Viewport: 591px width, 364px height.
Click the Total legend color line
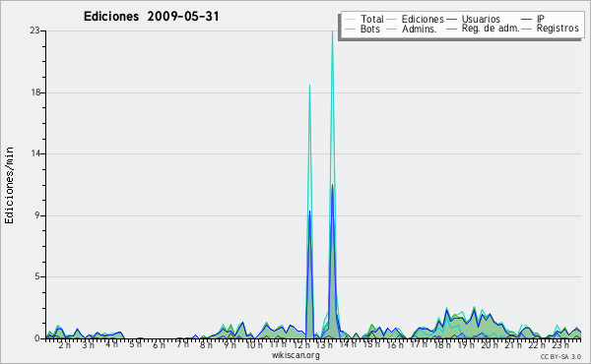coord(350,20)
